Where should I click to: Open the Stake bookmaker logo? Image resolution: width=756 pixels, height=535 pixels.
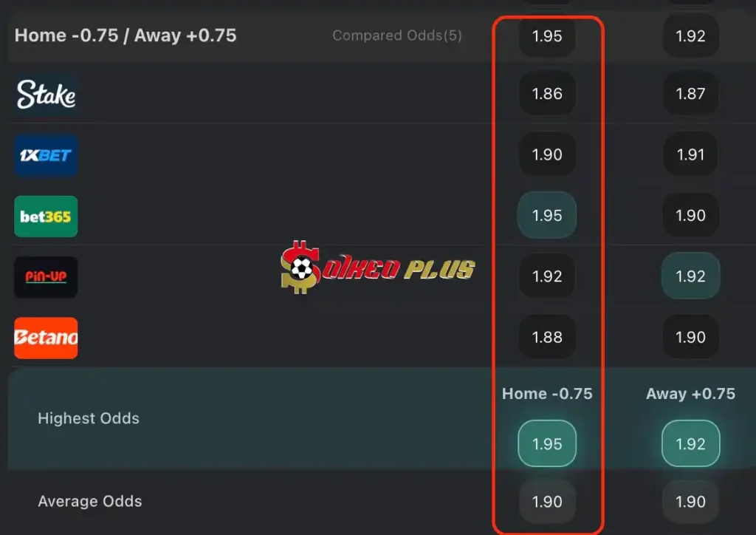tap(46, 94)
